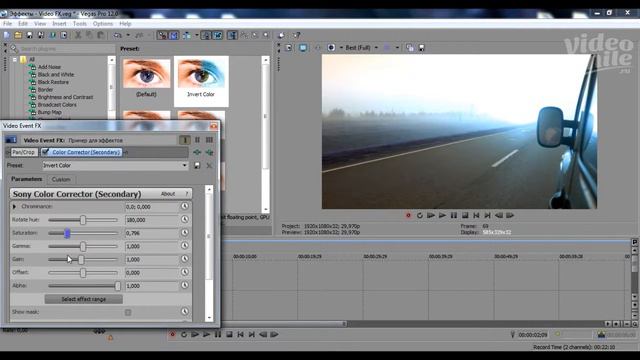640x360 pixels.
Task: Click the Remove Selected Plug-In icon
Action: click(209, 152)
